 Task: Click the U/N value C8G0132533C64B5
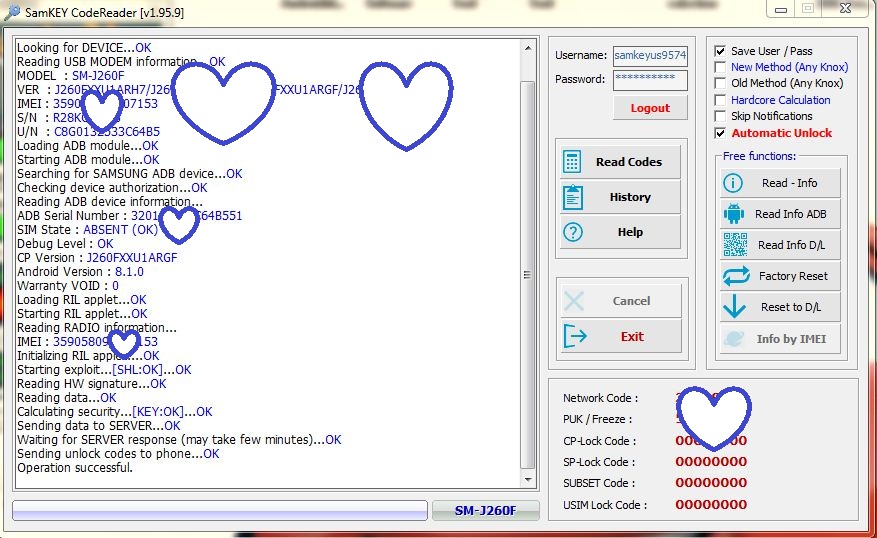point(107,131)
